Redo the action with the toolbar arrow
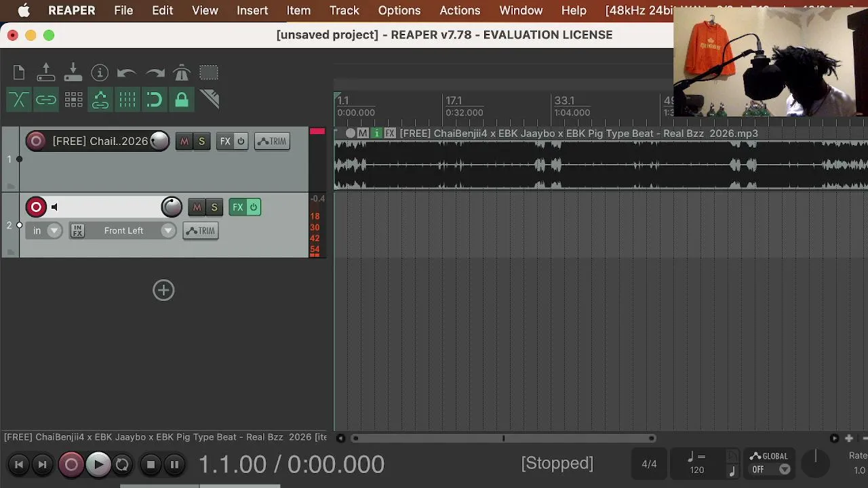Image resolution: width=868 pixels, height=488 pixels. [155, 73]
